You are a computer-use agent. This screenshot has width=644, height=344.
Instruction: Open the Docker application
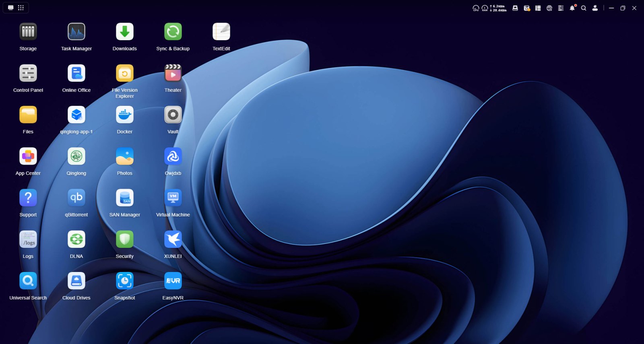tap(125, 115)
